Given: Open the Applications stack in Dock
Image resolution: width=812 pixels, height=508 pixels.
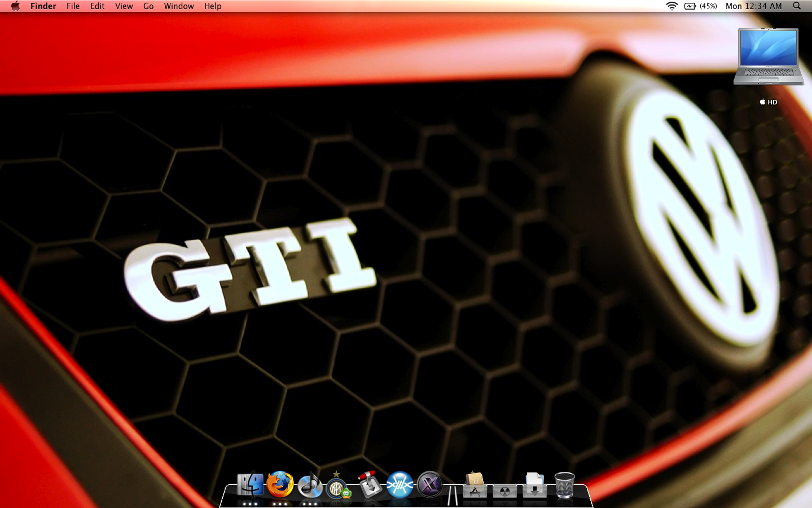Looking at the screenshot, I should click(475, 485).
